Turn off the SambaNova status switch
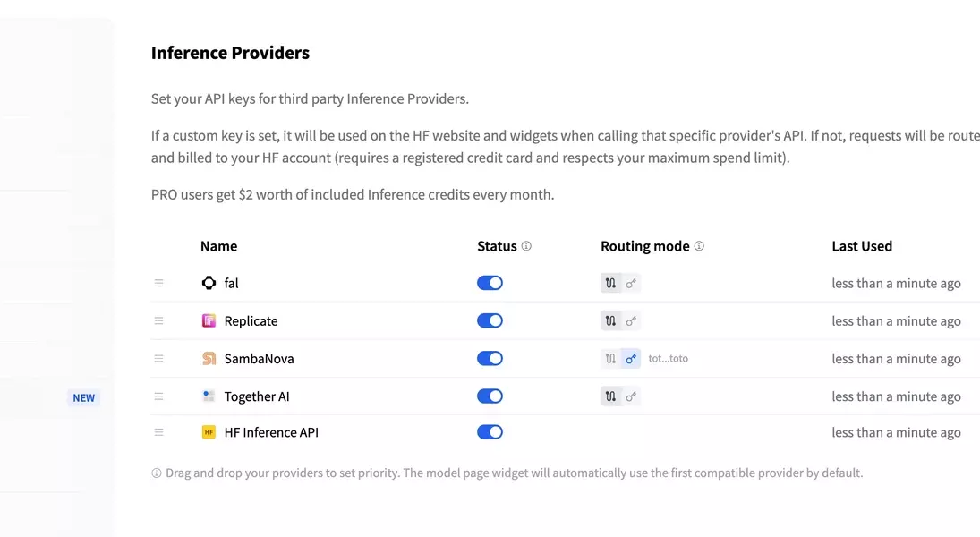Image resolution: width=980 pixels, height=537 pixels. pyautogui.click(x=490, y=358)
